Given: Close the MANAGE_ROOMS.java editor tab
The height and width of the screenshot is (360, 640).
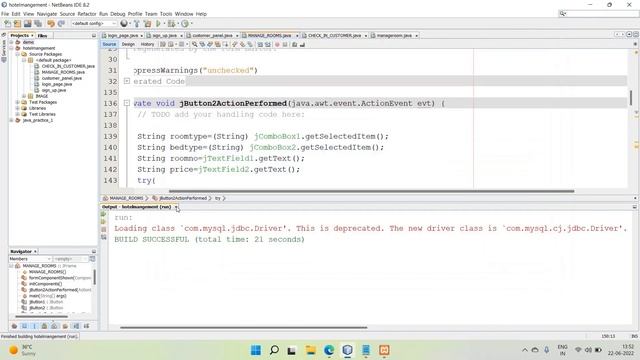Looking at the screenshot, I should click(297, 36).
